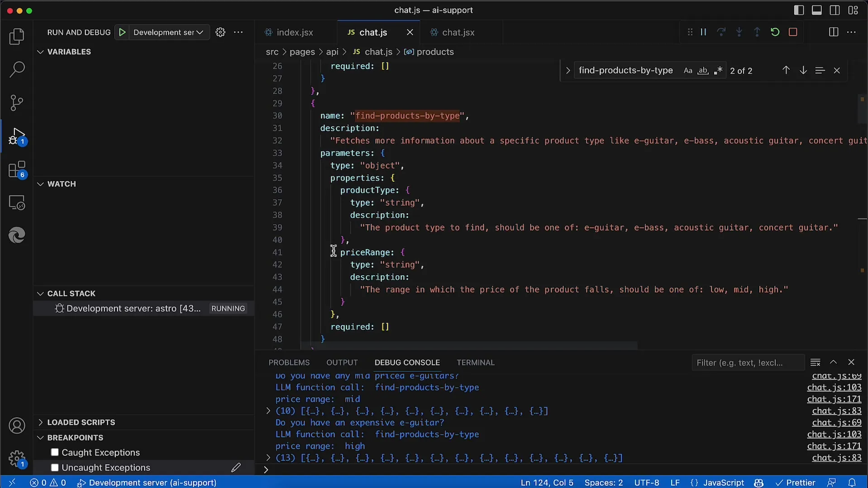
Task: Expand the (13) array output in console
Action: pos(268,458)
